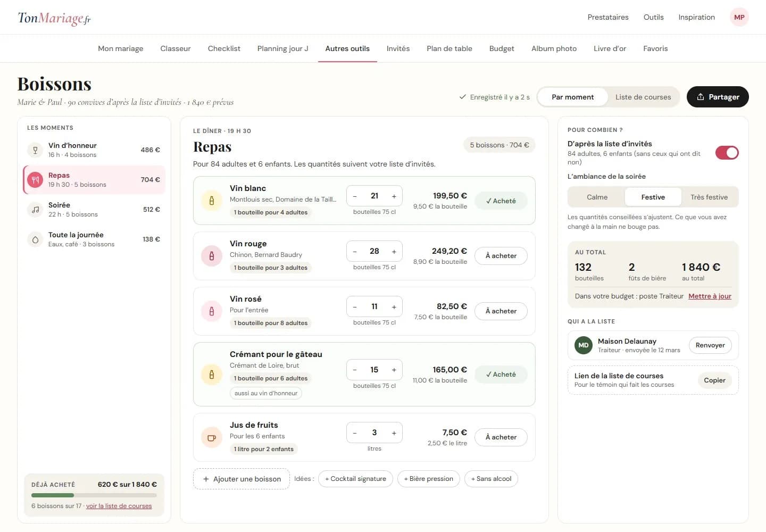Click the Vin rouge bottle icon
This screenshot has height=532, width=766.
pos(212,256)
